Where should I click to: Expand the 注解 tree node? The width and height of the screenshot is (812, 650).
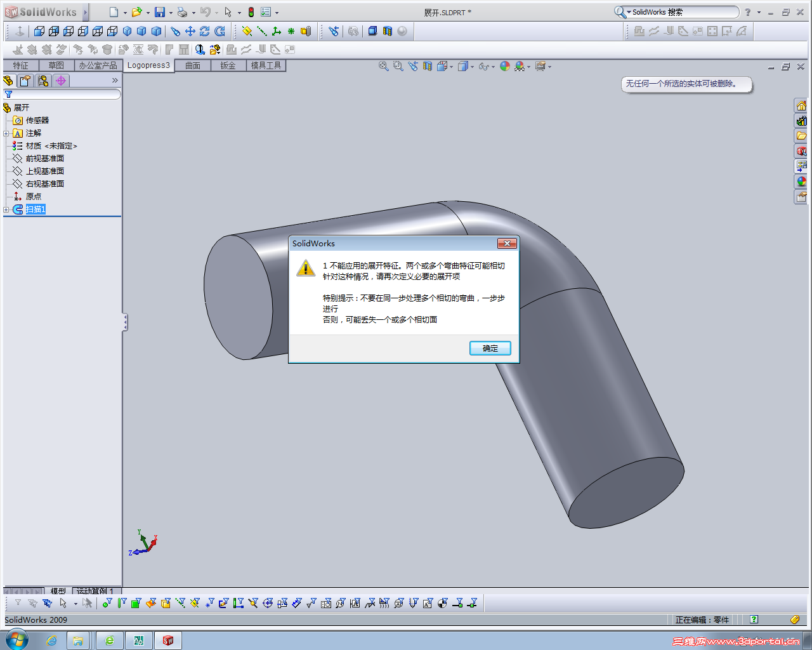pos(6,133)
